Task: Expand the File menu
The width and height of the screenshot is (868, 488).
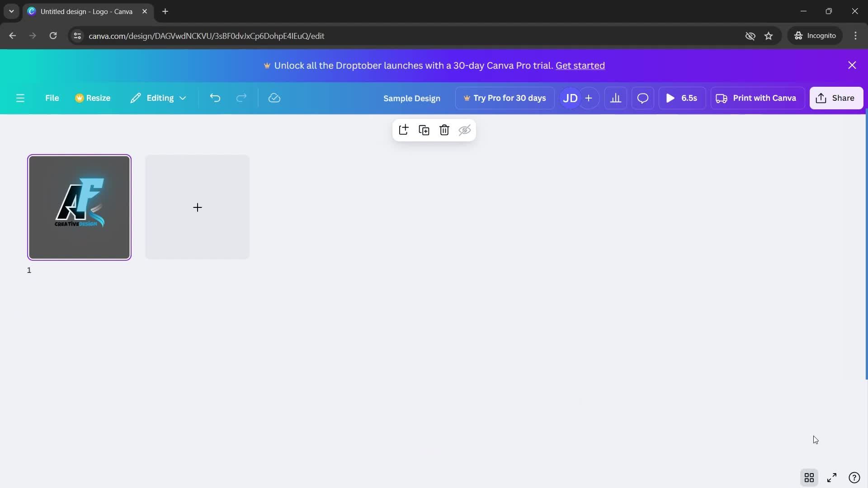Action: pyautogui.click(x=52, y=98)
